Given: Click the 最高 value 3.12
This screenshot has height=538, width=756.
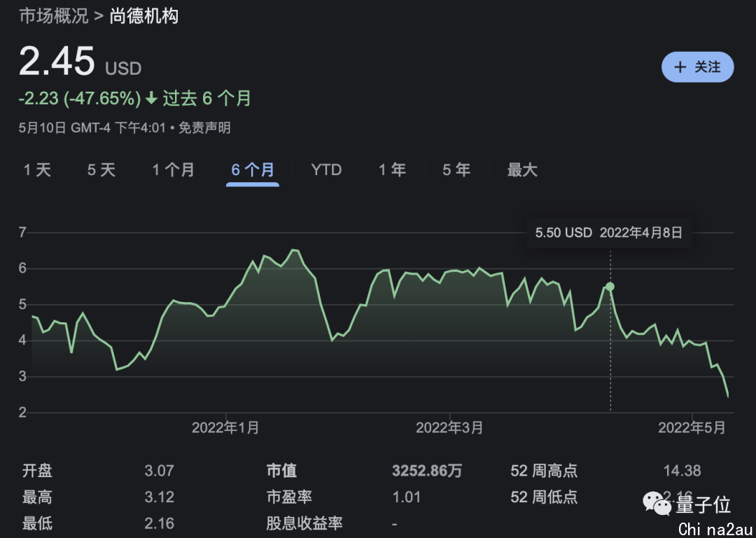Looking at the screenshot, I should click(x=159, y=497).
